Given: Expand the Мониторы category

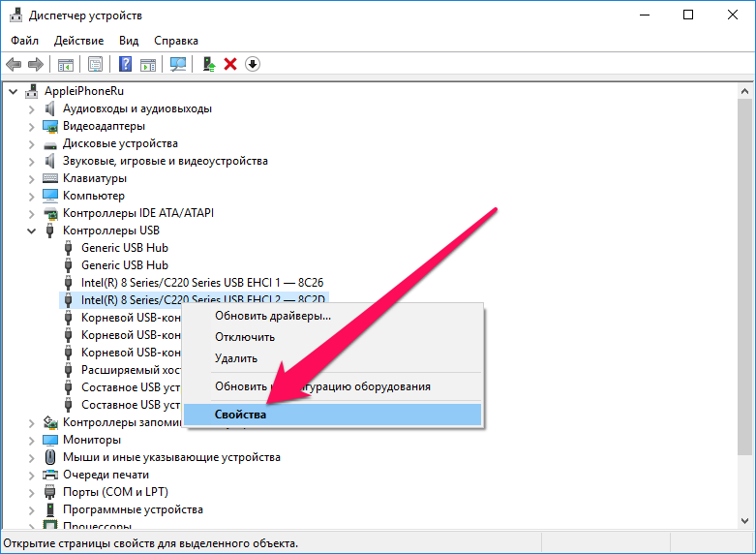Looking at the screenshot, I should click(x=32, y=440).
